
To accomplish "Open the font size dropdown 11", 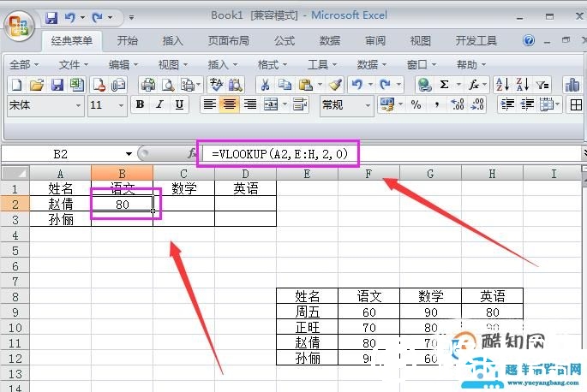I will tap(121, 105).
